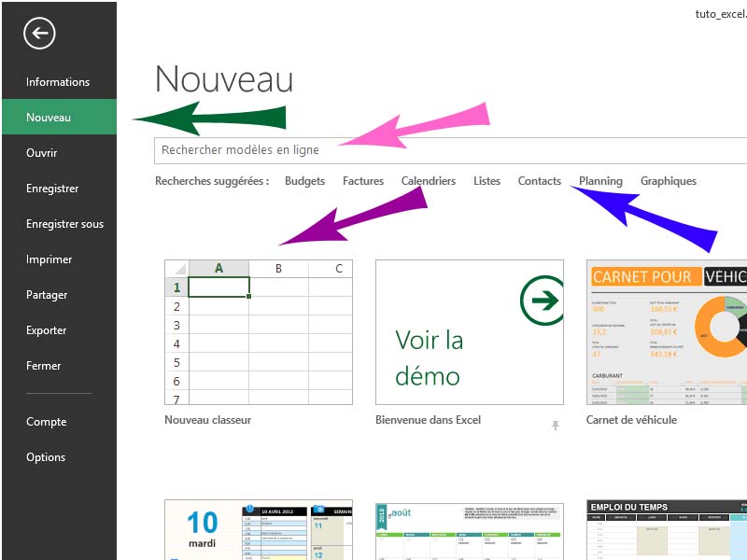The height and width of the screenshot is (560, 747).
Task: Open the Ouvrir page
Action: pyautogui.click(x=41, y=153)
